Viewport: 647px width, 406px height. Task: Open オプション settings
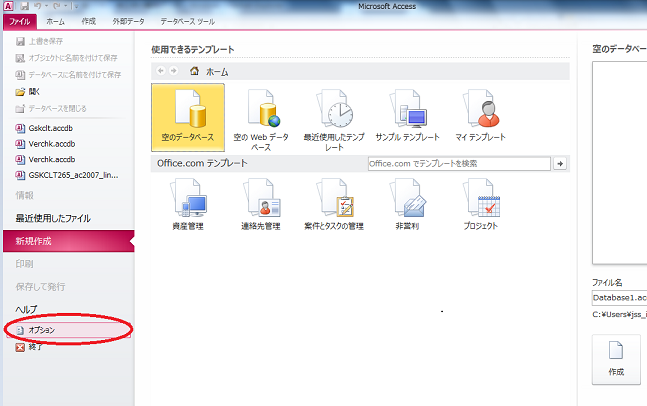(x=68, y=330)
